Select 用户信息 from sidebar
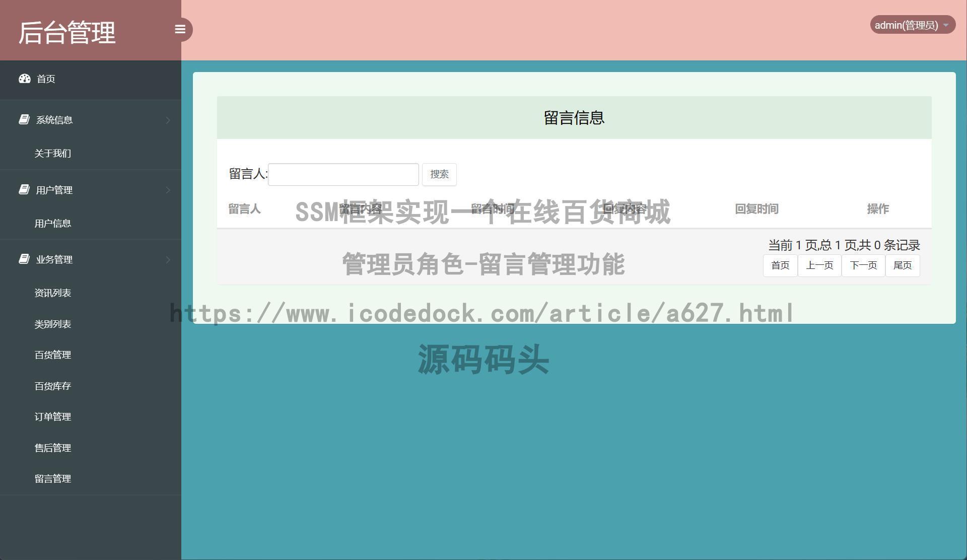Screen dimensions: 967x560 [x=52, y=223]
